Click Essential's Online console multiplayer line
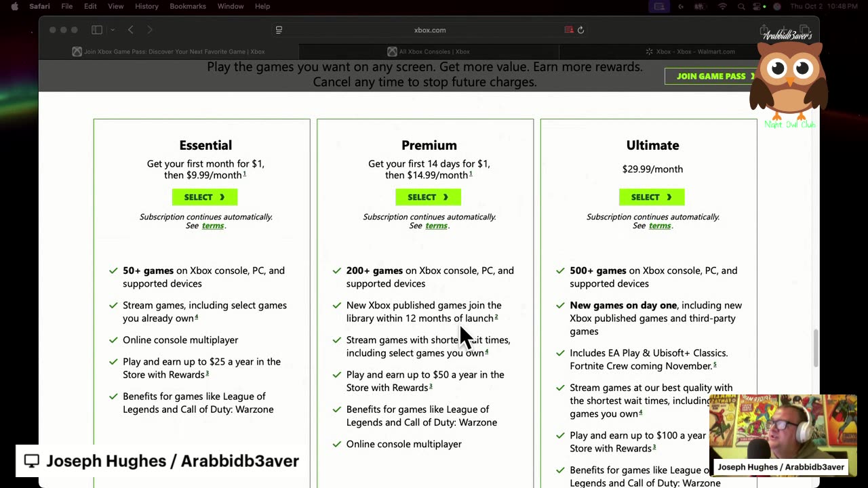Screen dimensions: 868x488 pyautogui.click(x=180, y=340)
